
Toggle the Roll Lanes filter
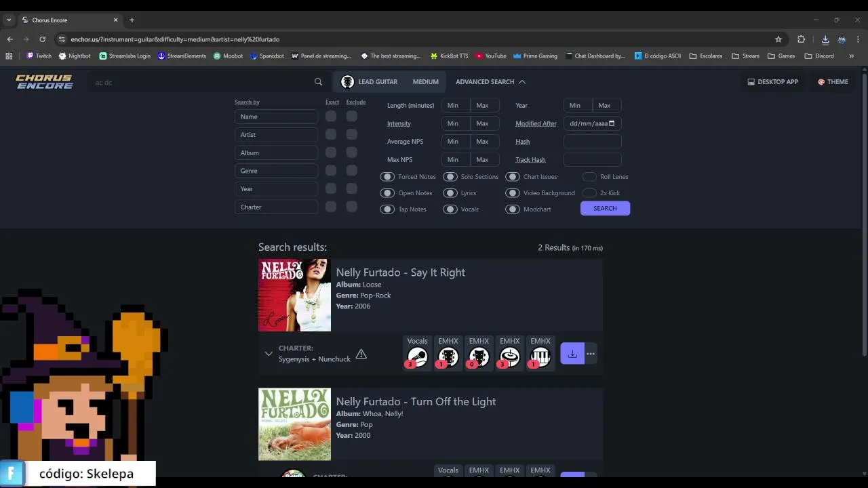(x=589, y=177)
